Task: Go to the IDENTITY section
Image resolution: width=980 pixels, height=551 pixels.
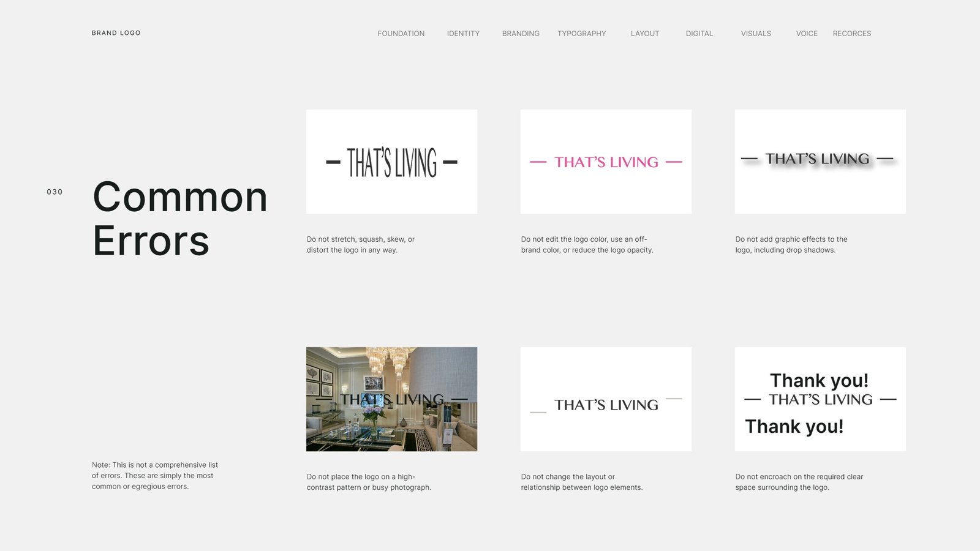Action: [x=463, y=34]
